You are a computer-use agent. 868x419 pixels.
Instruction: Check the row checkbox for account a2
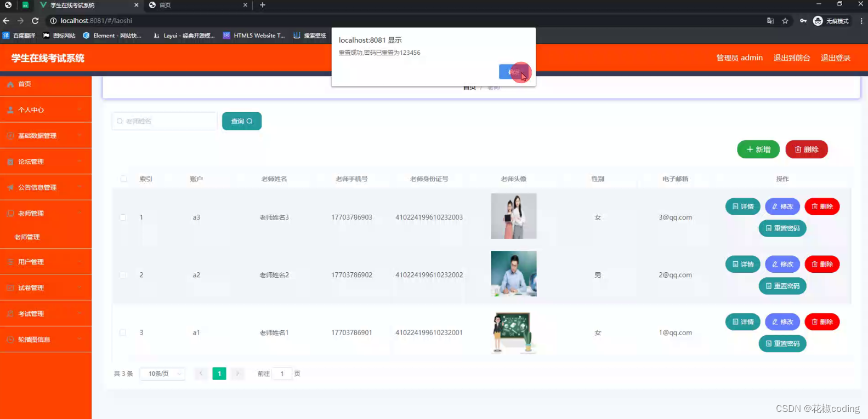[123, 275]
